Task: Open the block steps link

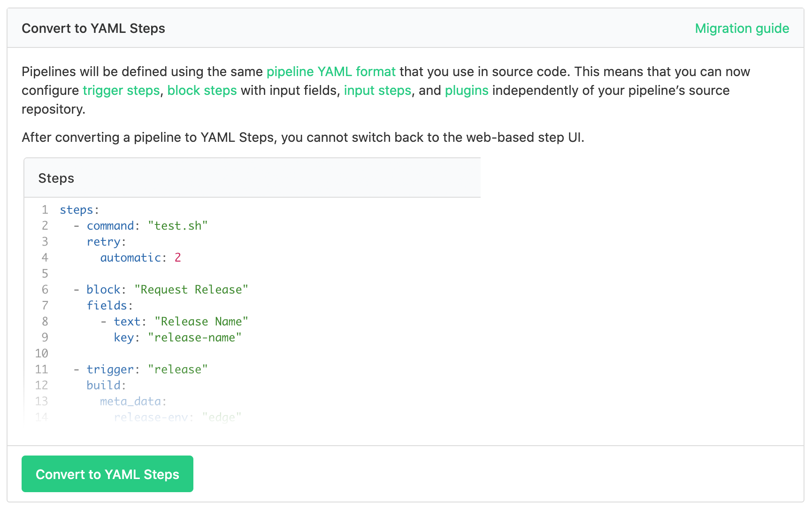Action: pos(202,90)
